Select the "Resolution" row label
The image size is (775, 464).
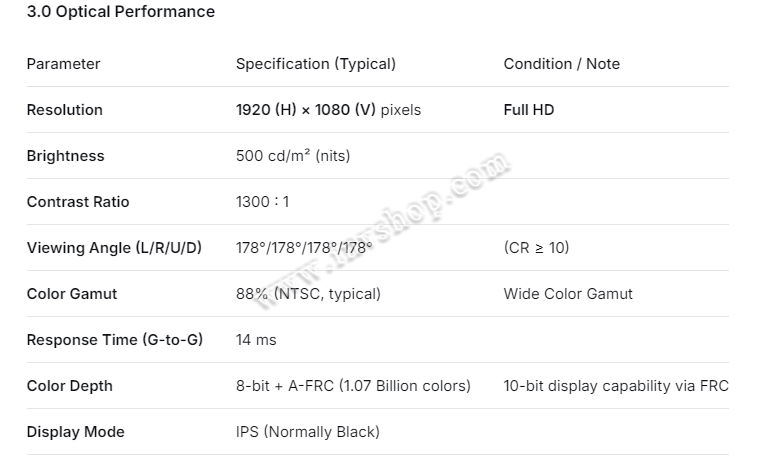point(64,110)
